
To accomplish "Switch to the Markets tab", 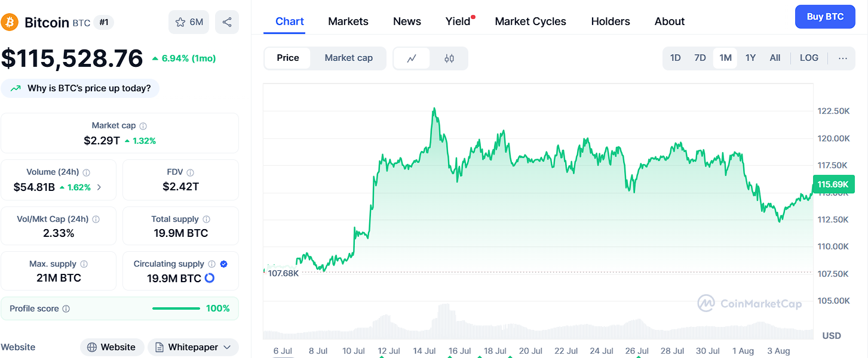I will point(348,21).
